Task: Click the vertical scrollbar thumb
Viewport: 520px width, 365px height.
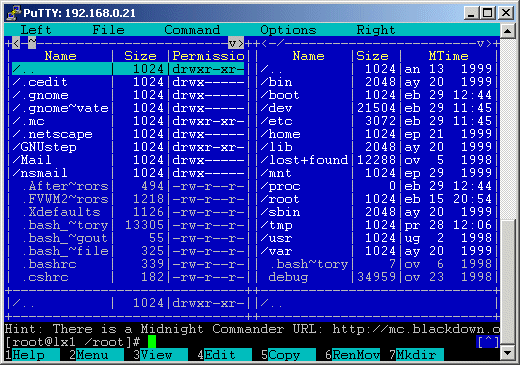Action: 508,282
